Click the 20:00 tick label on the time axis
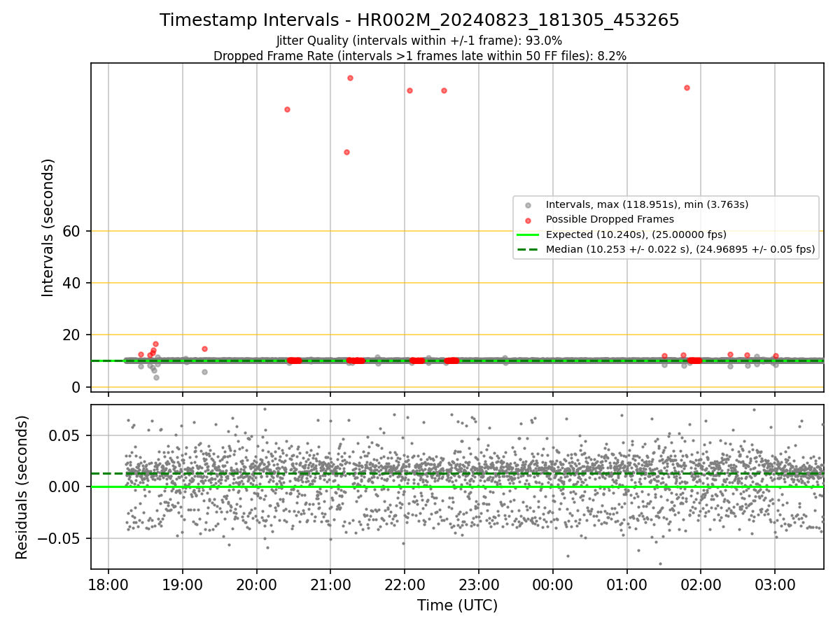The width and height of the screenshot is (840, 630). pyautogui.click(x=257, y=586)
